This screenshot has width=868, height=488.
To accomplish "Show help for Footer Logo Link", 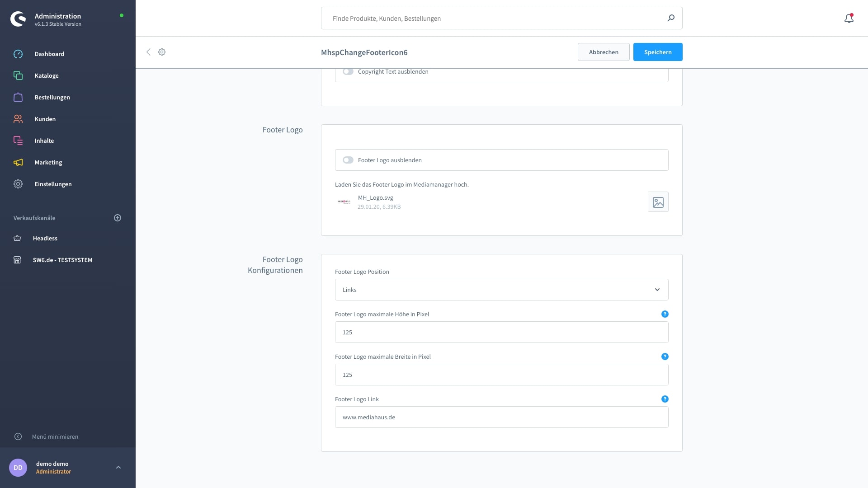I will pos(665,399).
